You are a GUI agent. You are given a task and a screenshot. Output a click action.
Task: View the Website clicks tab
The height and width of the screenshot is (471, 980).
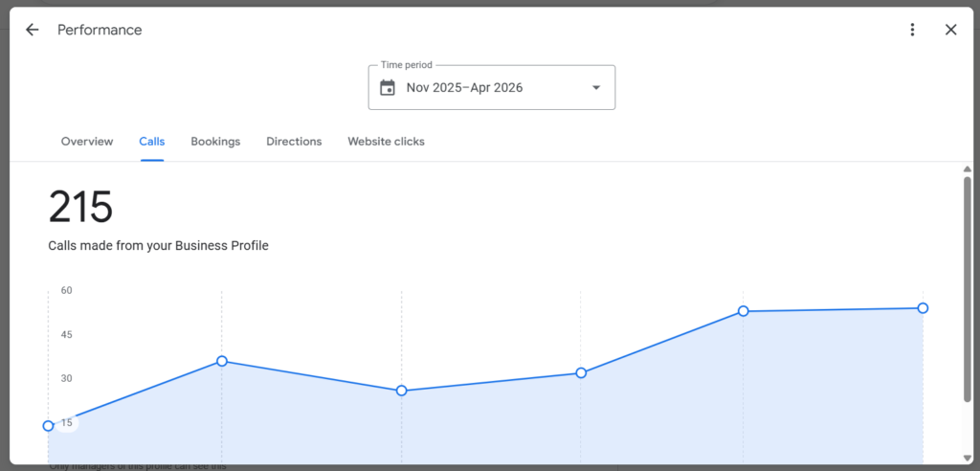pyautogui.click(x=387, y=142)
